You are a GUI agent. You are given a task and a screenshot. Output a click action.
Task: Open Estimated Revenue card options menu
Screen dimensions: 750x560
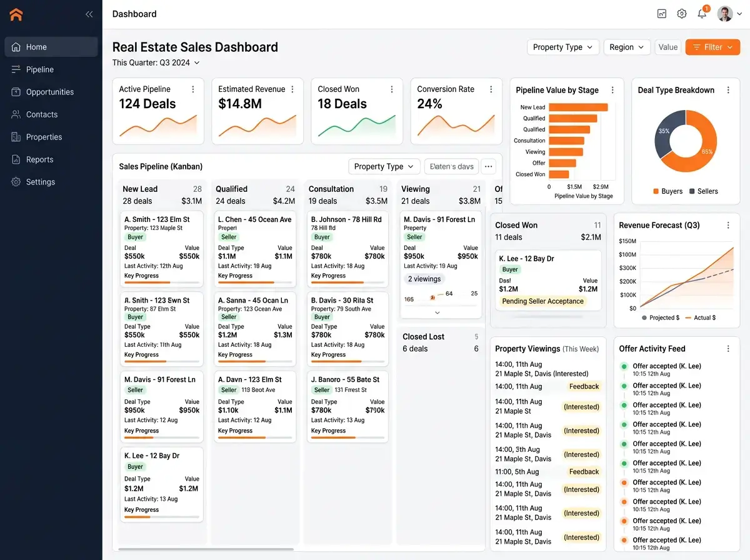coord(292,89)
